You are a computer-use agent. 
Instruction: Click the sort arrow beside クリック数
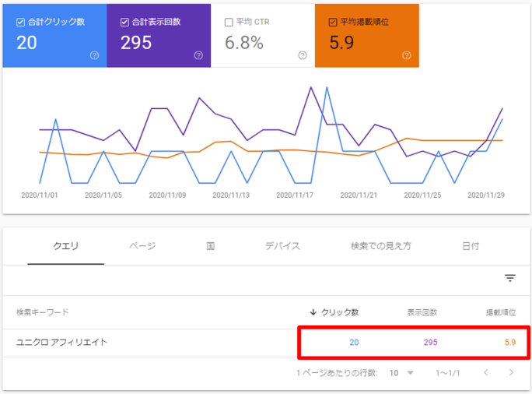pos(313,312)
